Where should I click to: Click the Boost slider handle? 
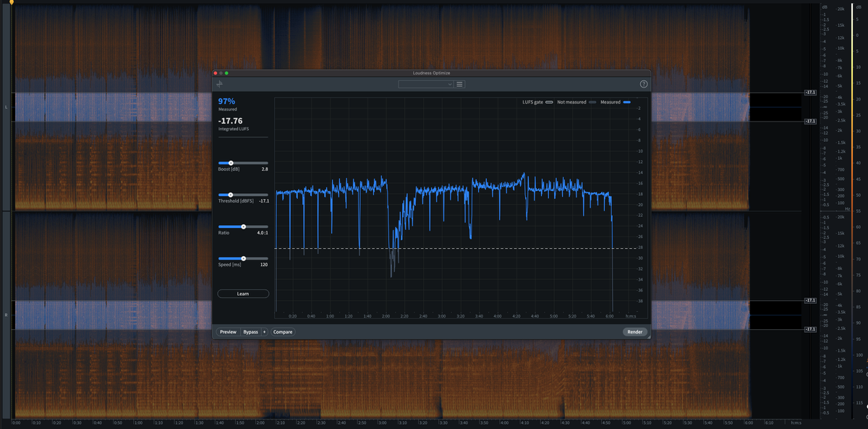point(231,163)
